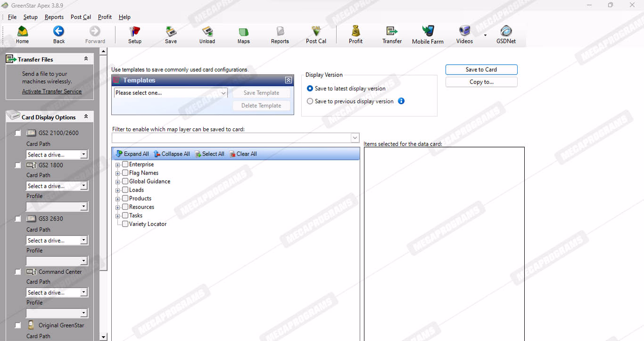This screenshot has width=644, height=341.
Task: Click Collapse All in tree toolbar
Action: 172,154
